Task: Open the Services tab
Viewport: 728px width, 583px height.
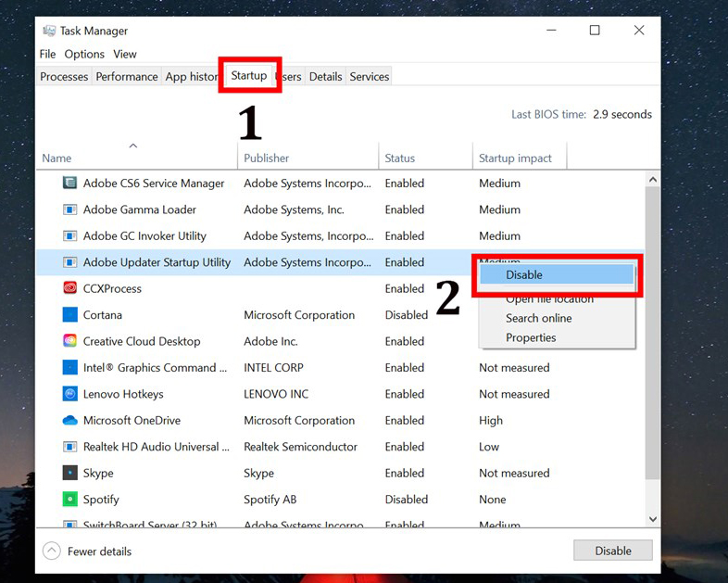Action: tap(370, 77)
